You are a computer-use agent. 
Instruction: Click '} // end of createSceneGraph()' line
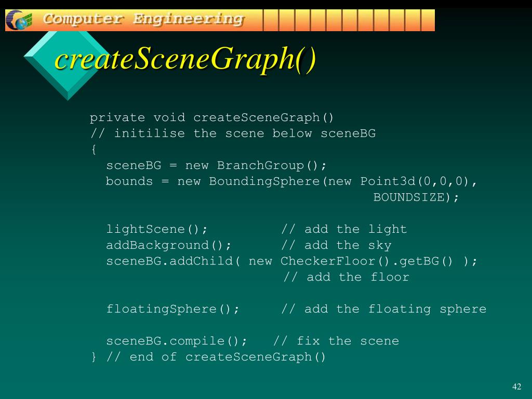click(x=209, y=356)
